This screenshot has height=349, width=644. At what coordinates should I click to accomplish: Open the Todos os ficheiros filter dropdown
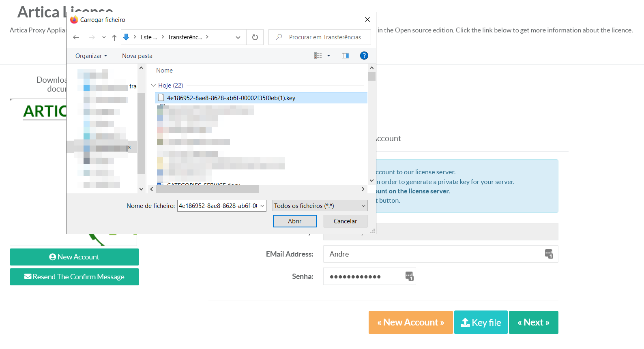click(x=320, y=206)
